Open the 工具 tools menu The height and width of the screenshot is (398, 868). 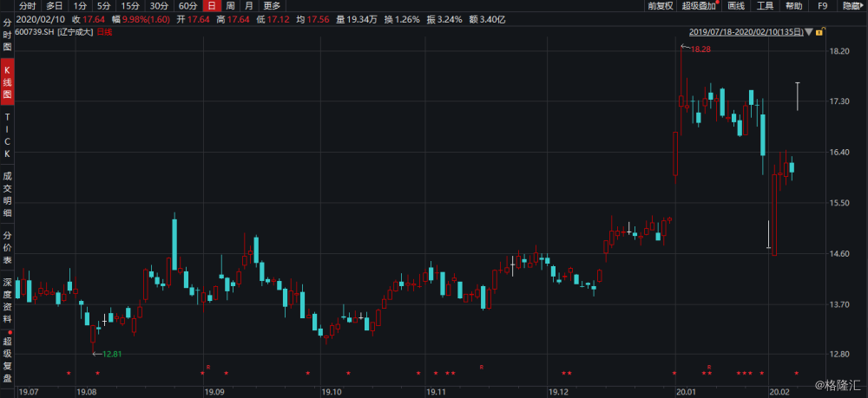point(765,6)
